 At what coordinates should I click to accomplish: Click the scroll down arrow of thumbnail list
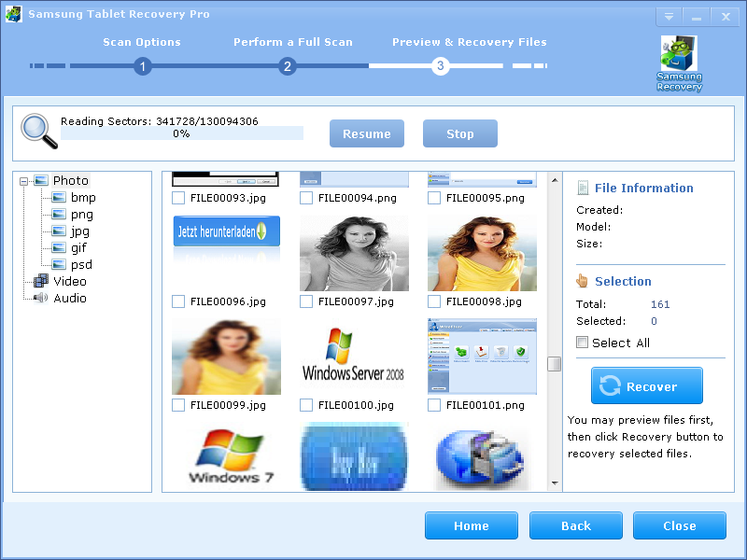coord(555,483)
